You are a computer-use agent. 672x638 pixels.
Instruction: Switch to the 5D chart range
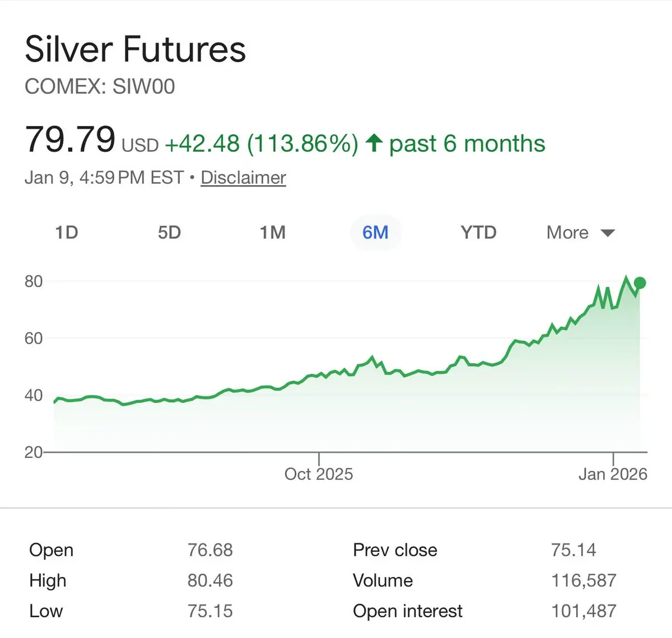click(x=169, y=232)
